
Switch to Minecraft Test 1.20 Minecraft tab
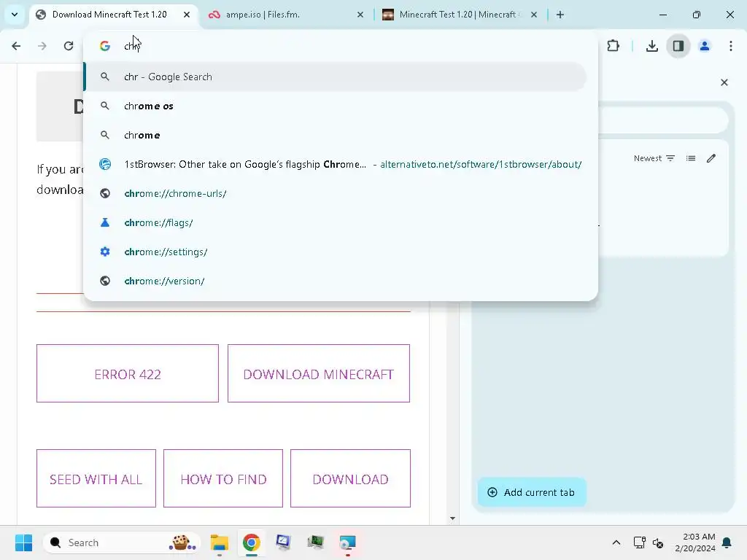tap(457, 15)
